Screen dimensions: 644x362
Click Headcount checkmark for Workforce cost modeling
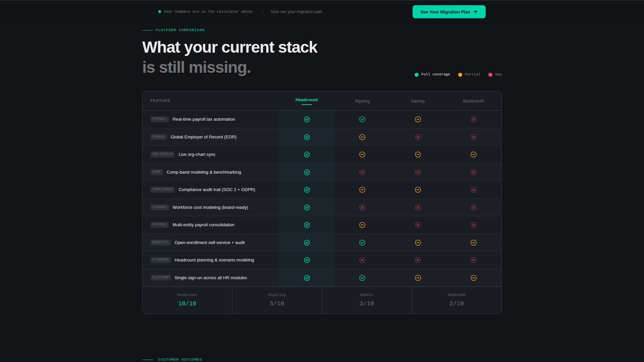[x=307, y=207]
